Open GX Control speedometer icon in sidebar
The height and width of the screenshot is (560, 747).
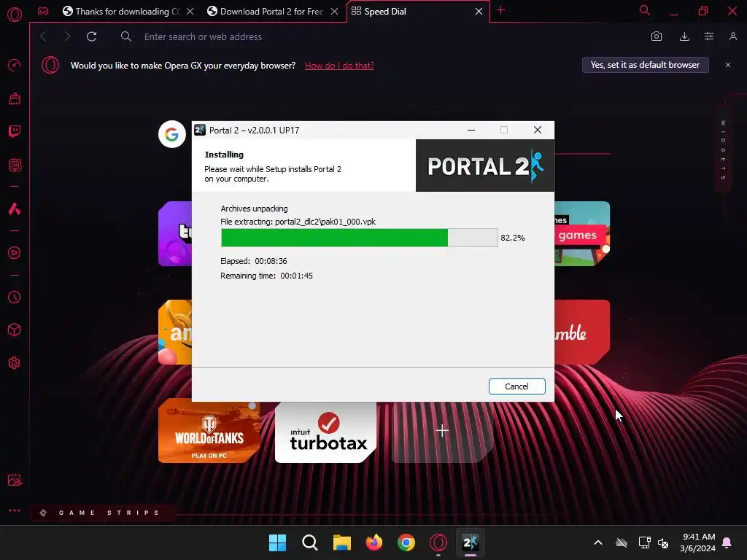(x=15, y=65)
